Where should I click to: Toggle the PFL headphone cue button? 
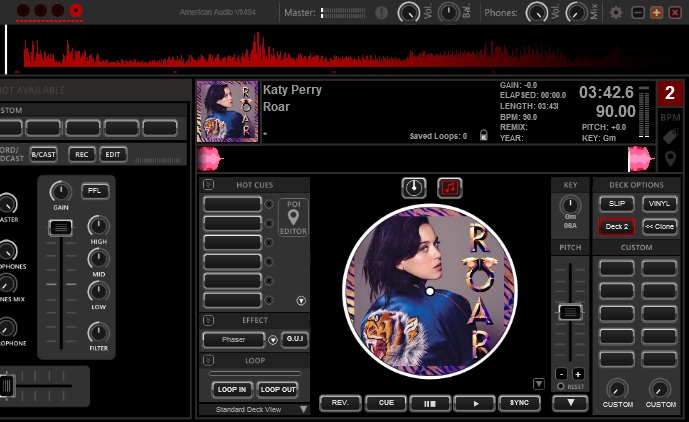pos(95,191)
